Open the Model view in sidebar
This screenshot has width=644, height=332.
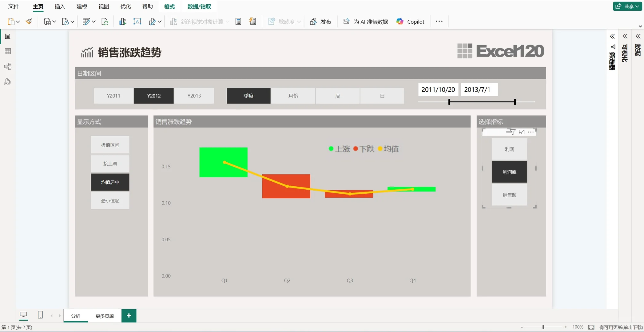pos(8,66)
